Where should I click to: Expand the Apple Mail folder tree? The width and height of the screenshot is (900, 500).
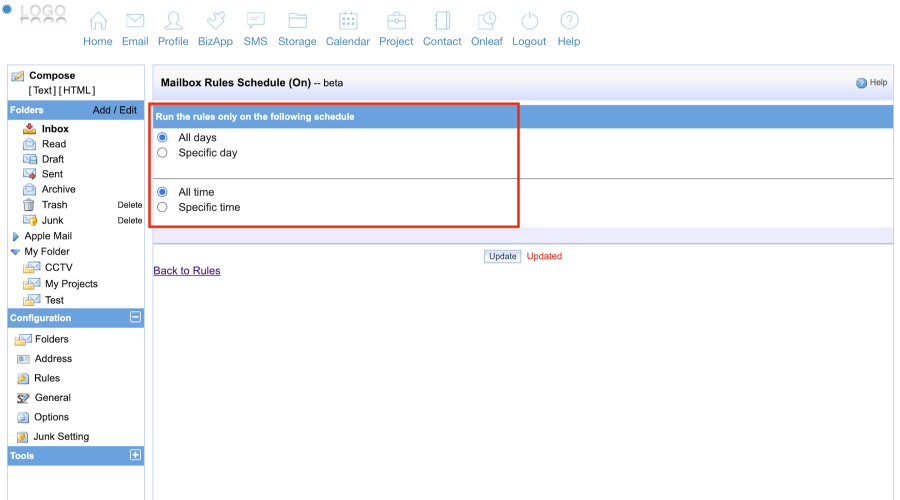16,236
